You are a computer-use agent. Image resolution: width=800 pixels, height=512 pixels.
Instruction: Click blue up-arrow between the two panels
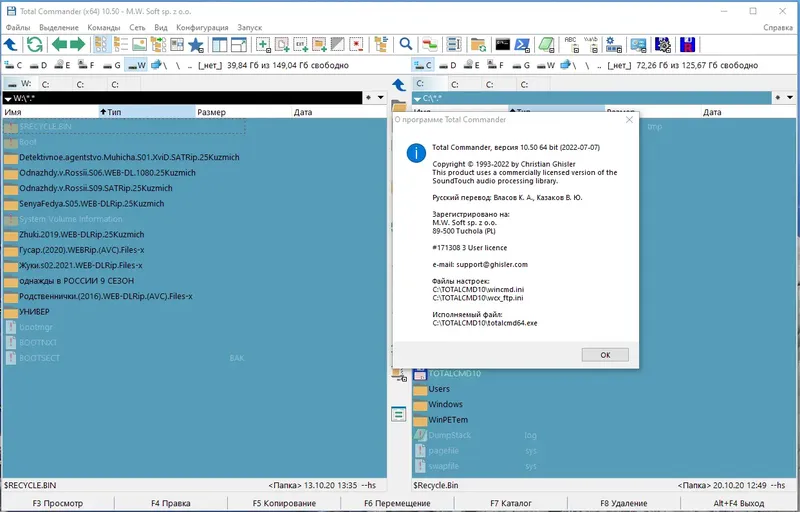(x=399, y=85)
